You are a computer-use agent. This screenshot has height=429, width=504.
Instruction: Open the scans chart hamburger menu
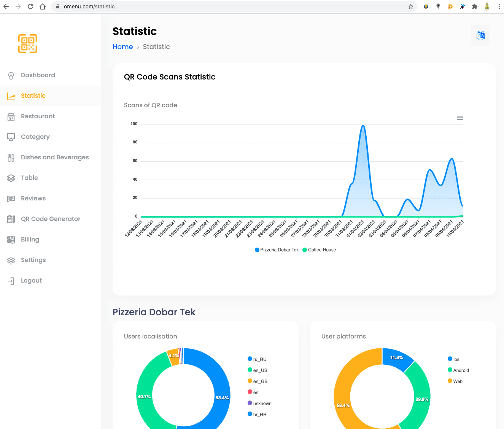pyautogui.click(x=460, y=118)
